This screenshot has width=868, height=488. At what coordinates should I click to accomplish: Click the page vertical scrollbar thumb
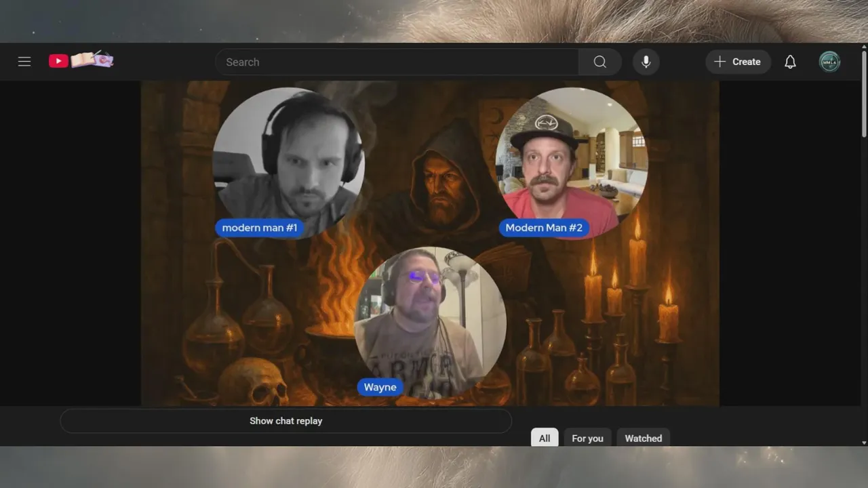point(863,95)
